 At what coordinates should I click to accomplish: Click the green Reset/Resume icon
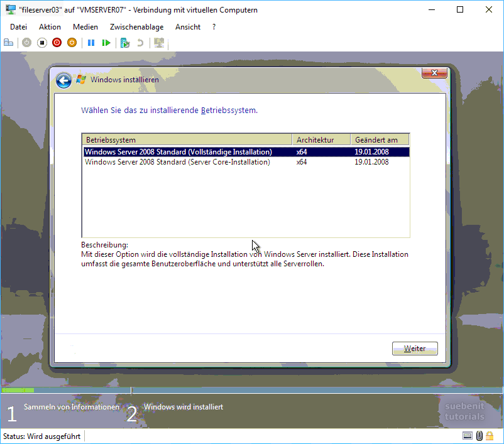106,43
